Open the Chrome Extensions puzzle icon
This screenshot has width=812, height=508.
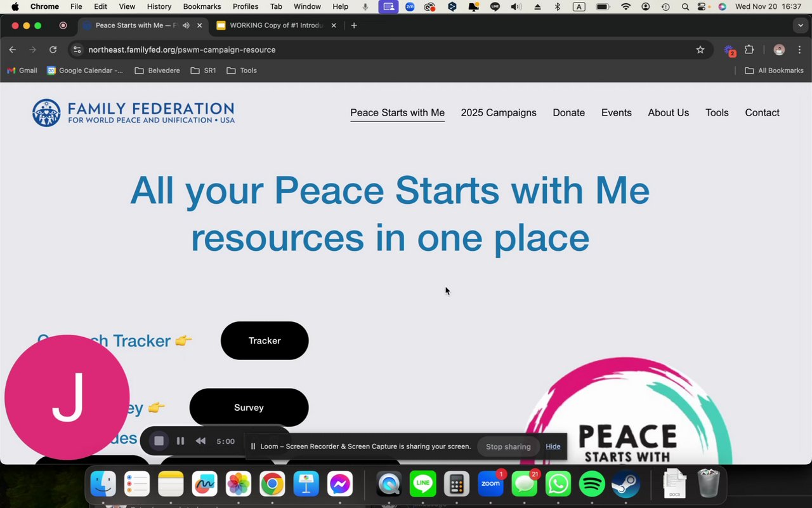point(749,50)
